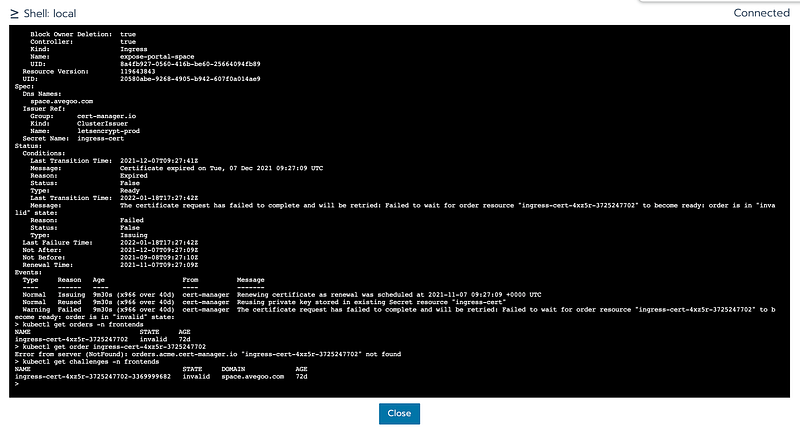This screenshot has height=436, width=800.
Task: Click the 'Warning' type in the events list
Action: coord(36,310)
